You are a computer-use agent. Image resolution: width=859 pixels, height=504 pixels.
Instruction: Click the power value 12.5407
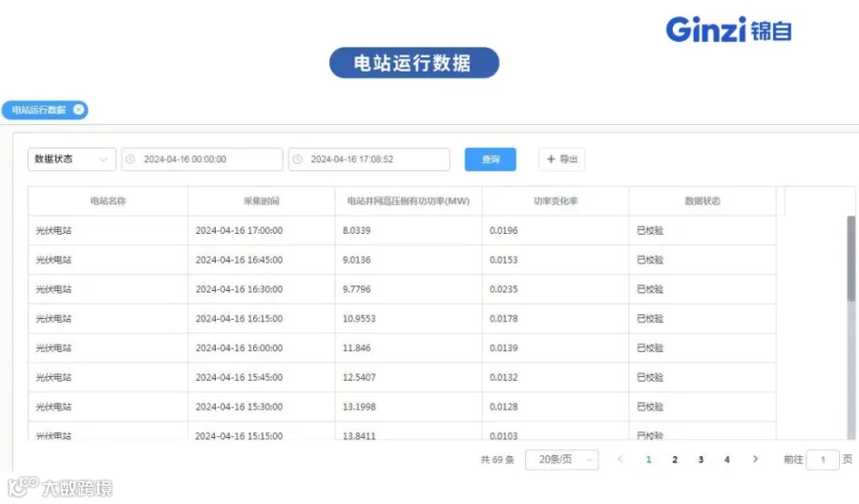click(359, 377)
